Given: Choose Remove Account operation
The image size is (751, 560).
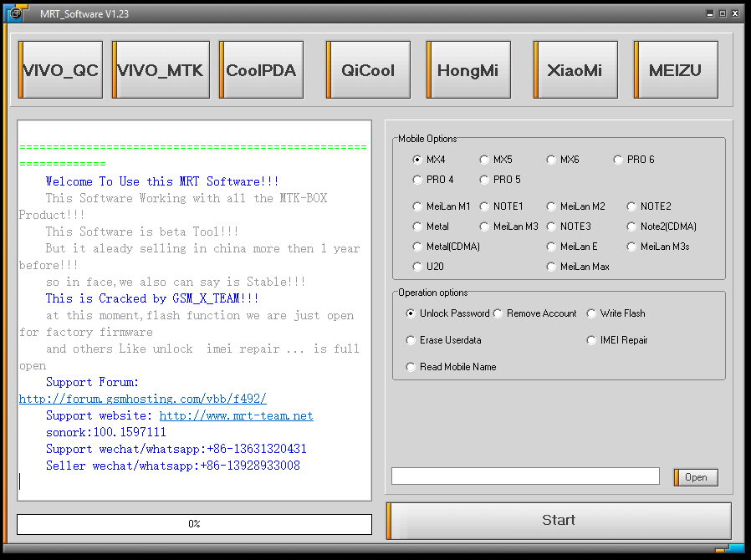Looking at the screenshot, I should 535,313.
